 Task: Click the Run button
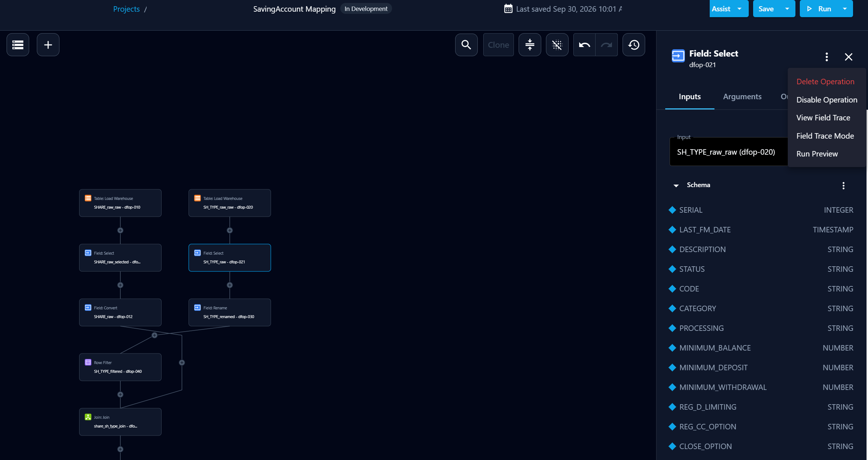(x=819, y=9)
